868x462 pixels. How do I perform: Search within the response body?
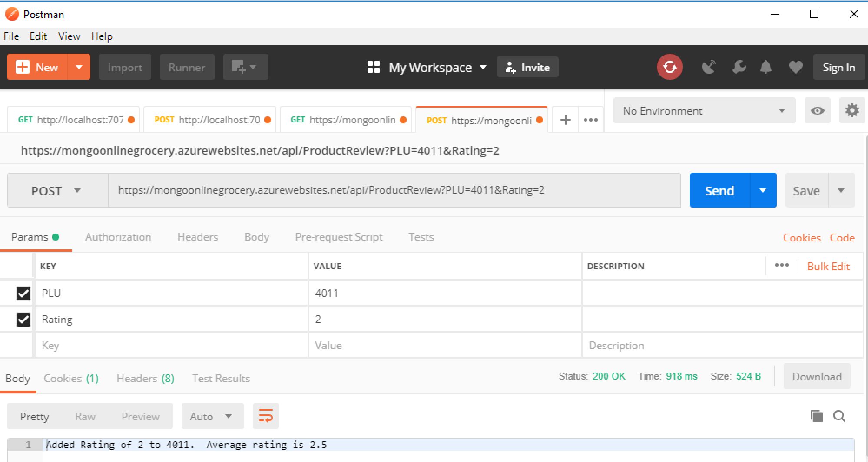(839, 416)
